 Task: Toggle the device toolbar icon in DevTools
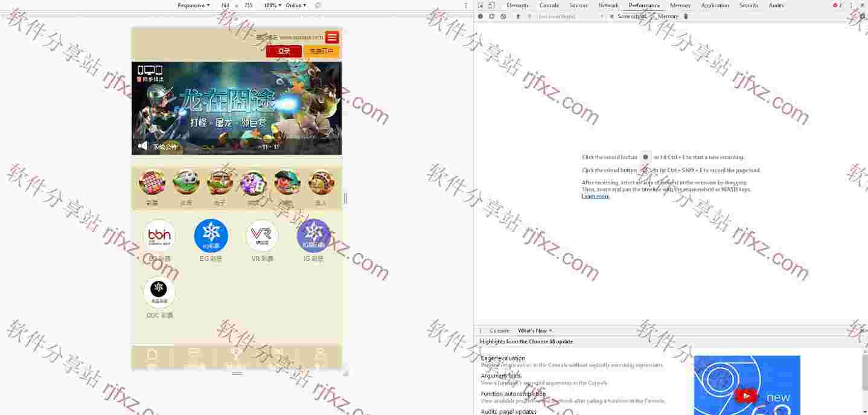coord(491,5)
